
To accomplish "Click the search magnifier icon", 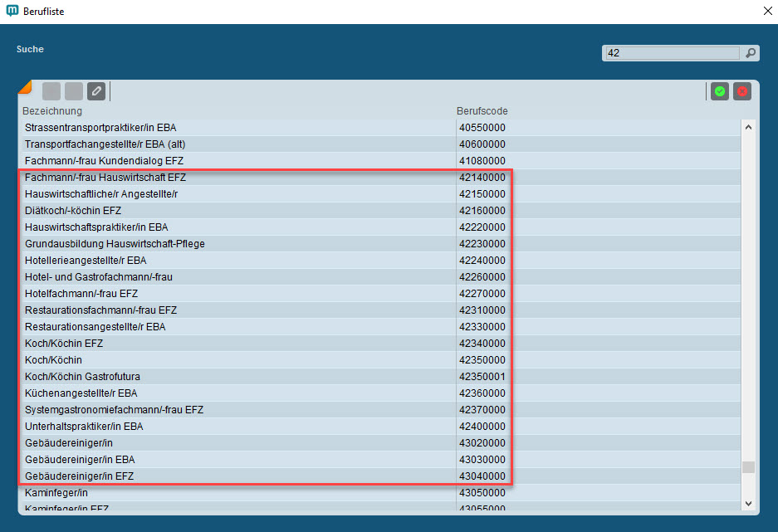I will (x=751, y=53).
